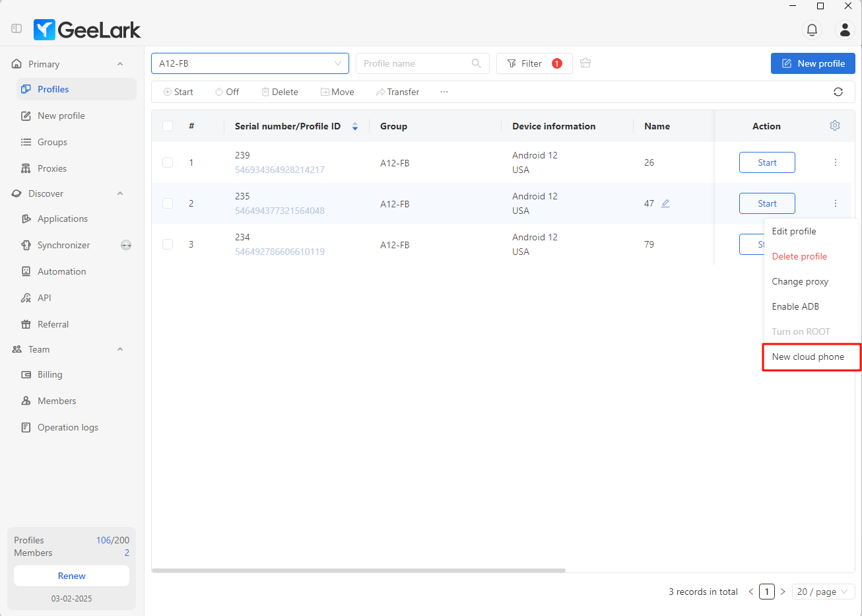
Task: Click profile ID 546494377321564048
Action: 280,211
